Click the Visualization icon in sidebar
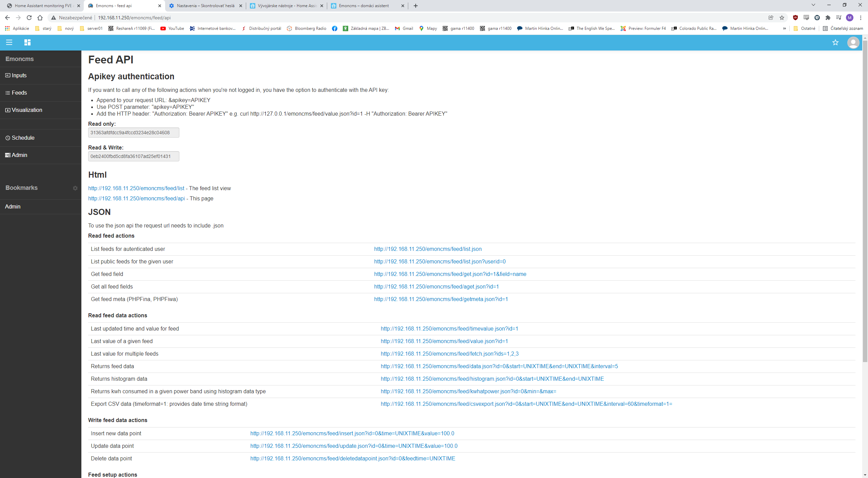868x478 pixels. click(x=9, y=109)
